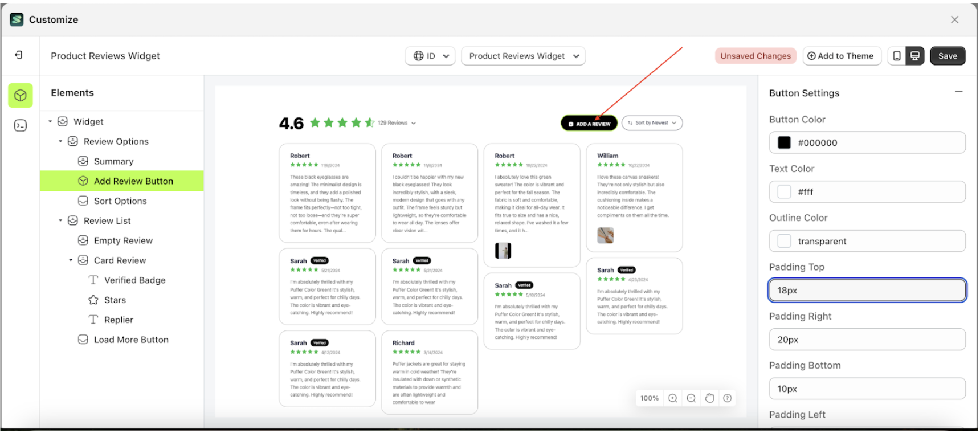This screenshot has height=433, width=980.
Task: Open the ID language dropdown
Action: pos(430,56)
